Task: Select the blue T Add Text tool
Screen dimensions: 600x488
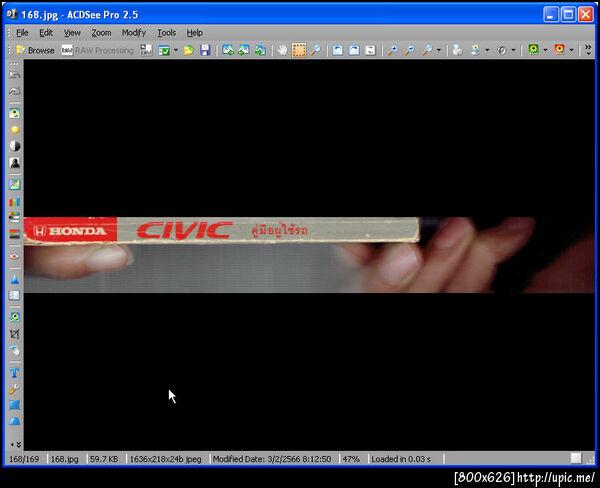Action: [15, 372]
